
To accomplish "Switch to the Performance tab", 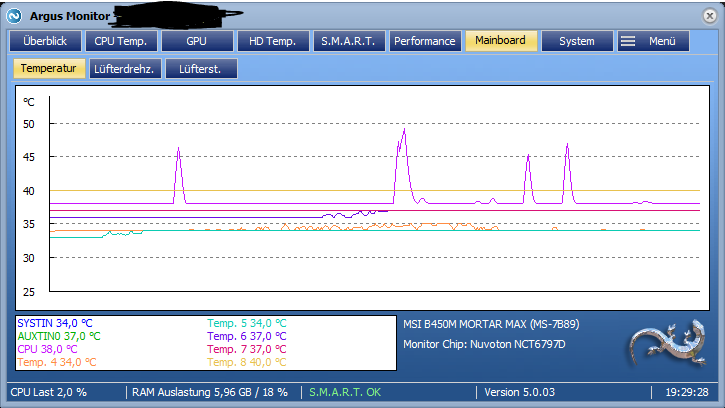I will pyautogui.click(x=425, y=41).
